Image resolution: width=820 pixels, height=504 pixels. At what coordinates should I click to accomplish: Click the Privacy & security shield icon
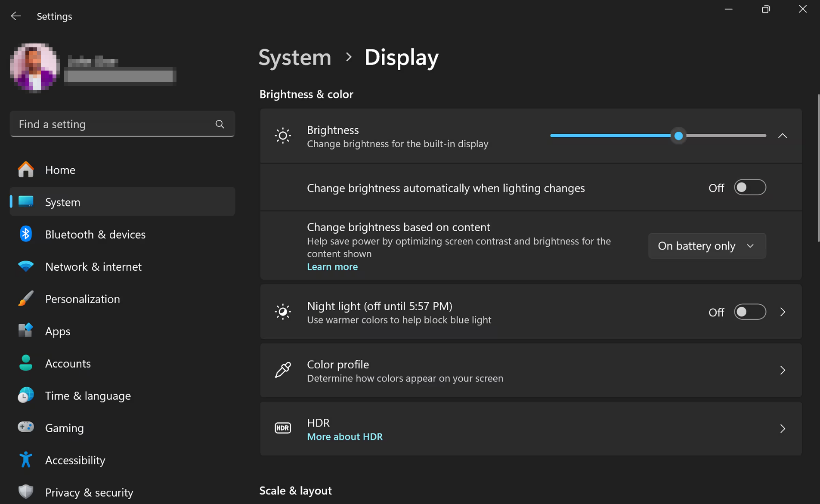click(x=26, y=492)
